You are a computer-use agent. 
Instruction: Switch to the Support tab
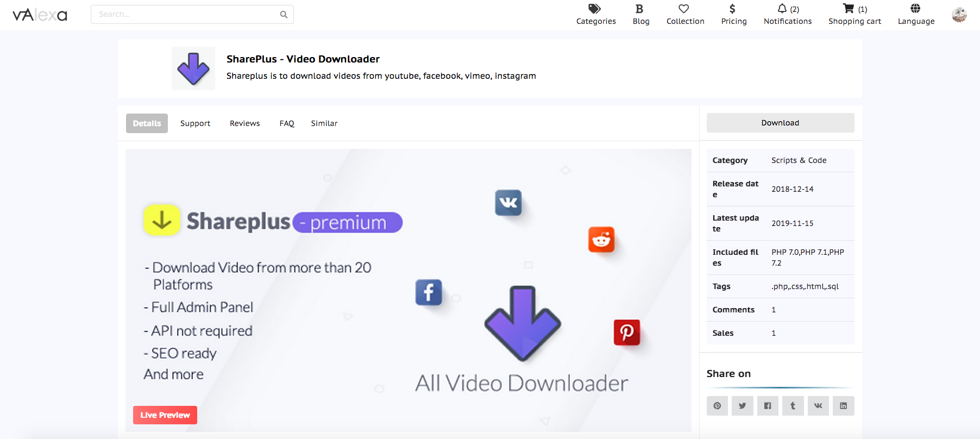pos(195,123)
